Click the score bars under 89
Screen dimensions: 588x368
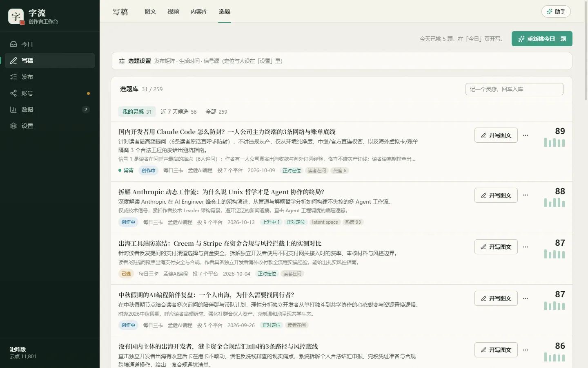555,143
